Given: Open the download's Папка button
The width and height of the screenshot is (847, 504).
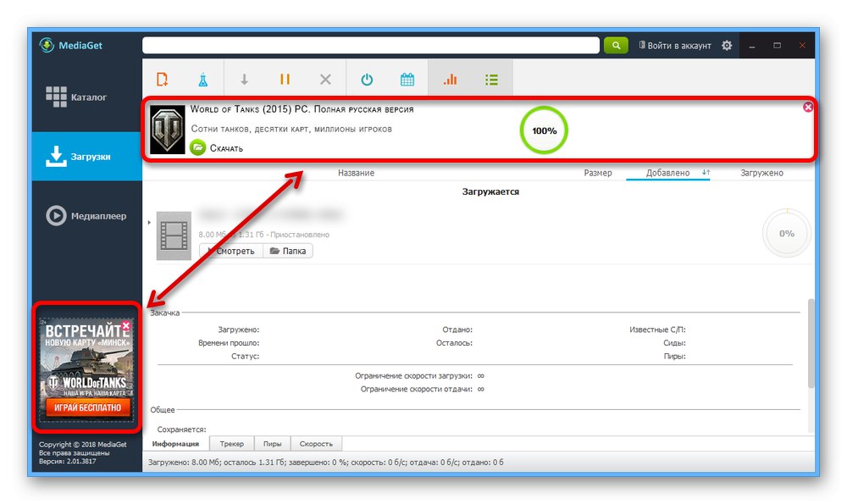Looking at the screenshot, I should [x=288, y=251].
